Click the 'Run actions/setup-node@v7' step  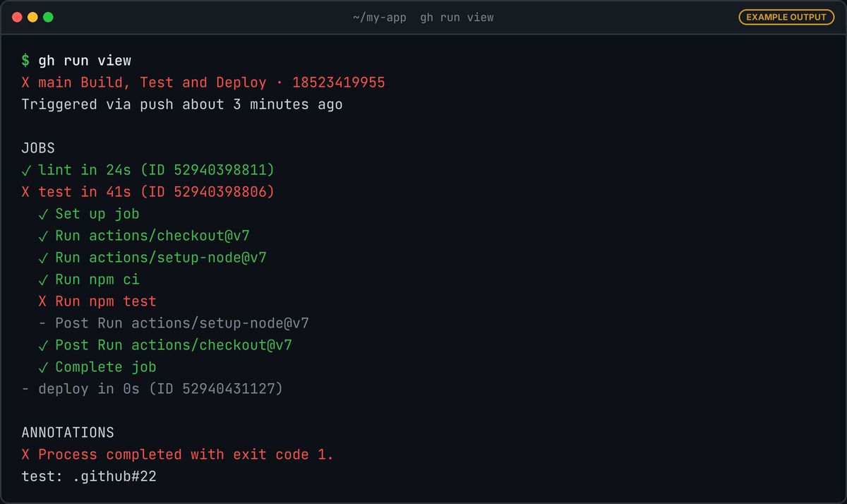coord(152,258)
